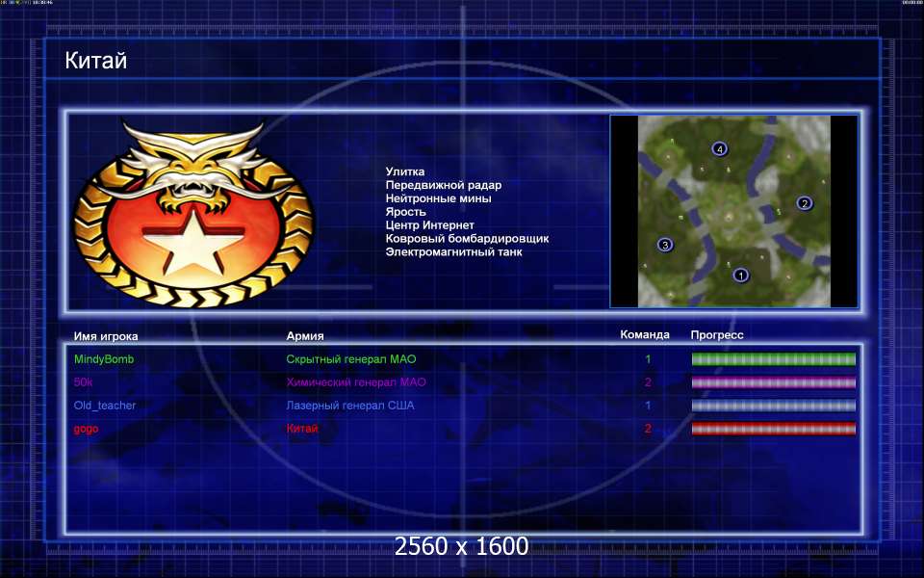Click the 'Прогресс' column header

717,335
